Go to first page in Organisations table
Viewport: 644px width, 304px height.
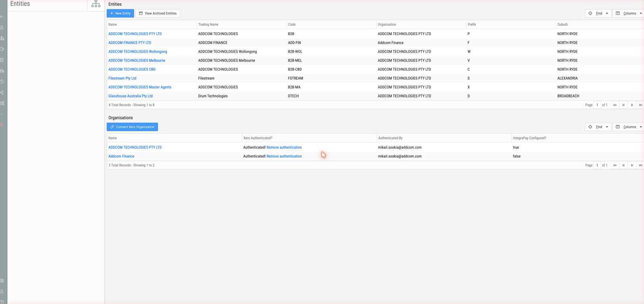[615, 165]
